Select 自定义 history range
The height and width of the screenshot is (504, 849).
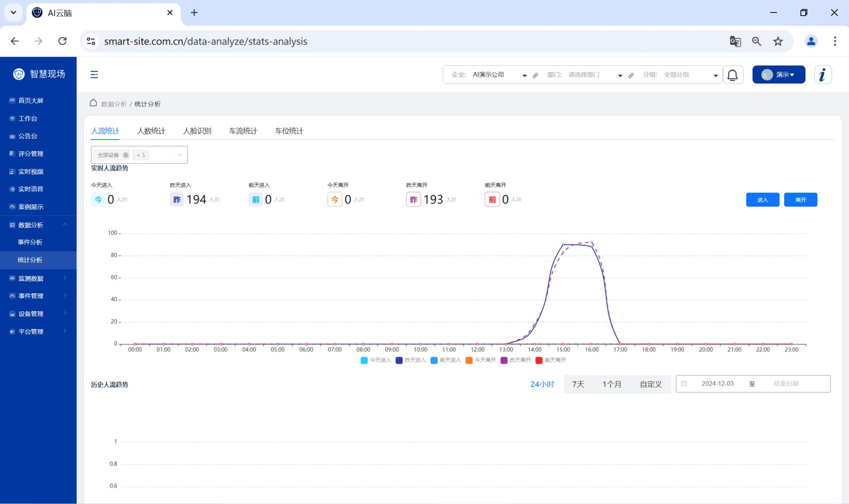tap(650, 384)
